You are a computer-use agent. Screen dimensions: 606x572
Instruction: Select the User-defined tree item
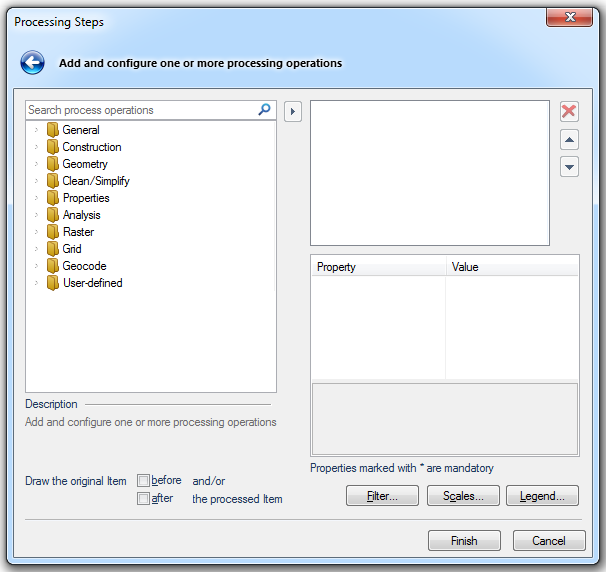92,283
